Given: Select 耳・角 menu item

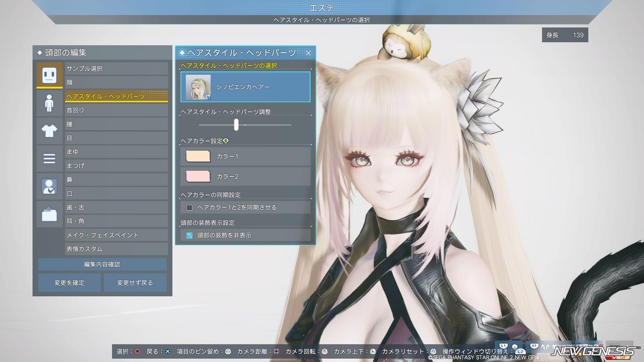Looking at the screenshot, I should tap(116, 221).
